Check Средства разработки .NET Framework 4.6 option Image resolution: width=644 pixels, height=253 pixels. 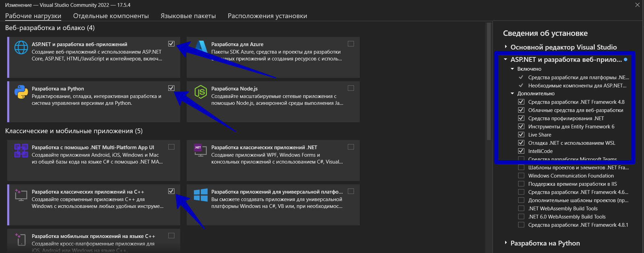pyautogui.click(x=521, y=192)
